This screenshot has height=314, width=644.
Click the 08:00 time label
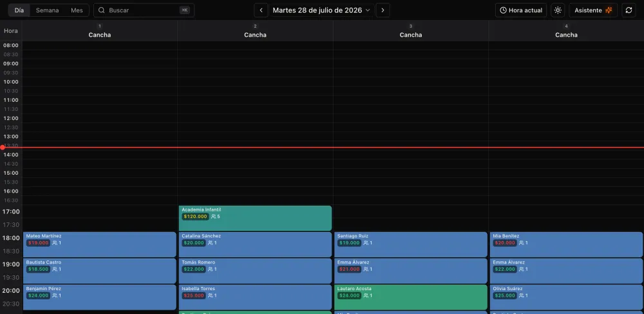[x=11, y=45]
